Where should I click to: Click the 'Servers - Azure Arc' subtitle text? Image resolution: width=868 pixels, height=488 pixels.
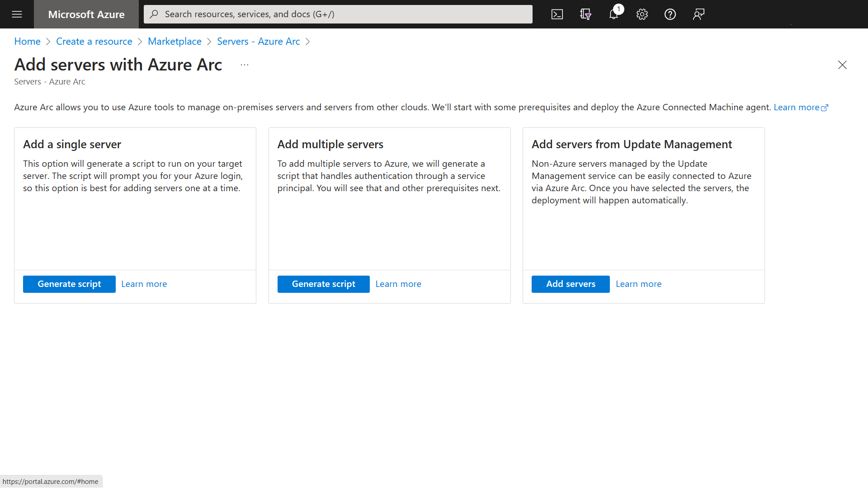(x=50, y=82)
